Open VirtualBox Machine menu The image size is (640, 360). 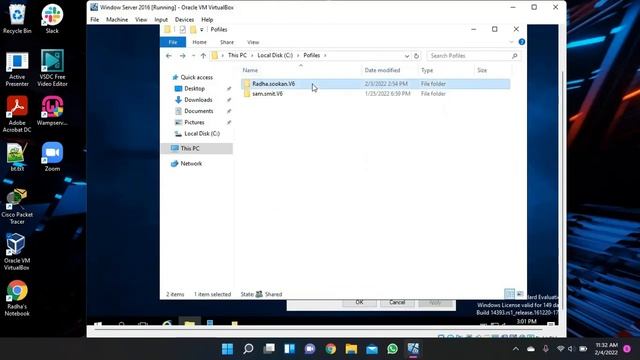pos(117,20)
